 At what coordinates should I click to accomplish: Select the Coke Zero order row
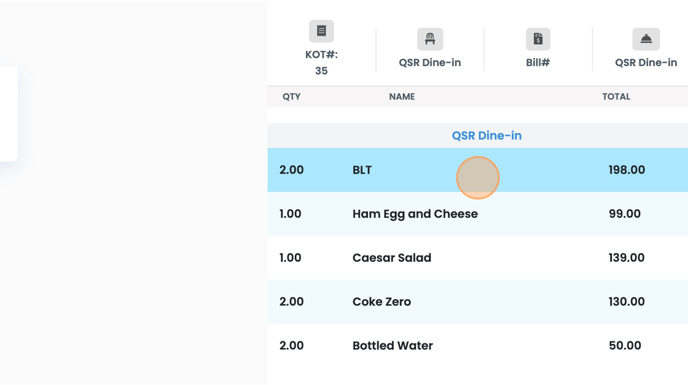(478, 302)
